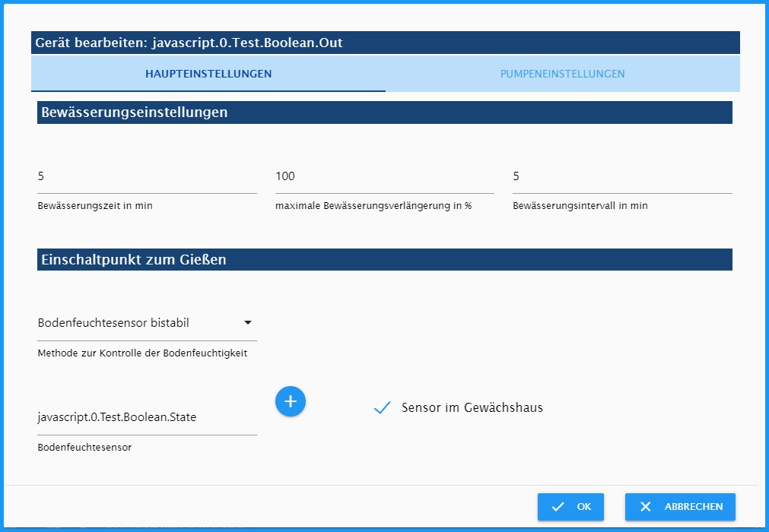Click the checkmark icon in the OK button
The width and height of the screenshot is (769, 532).
[558, 506]
